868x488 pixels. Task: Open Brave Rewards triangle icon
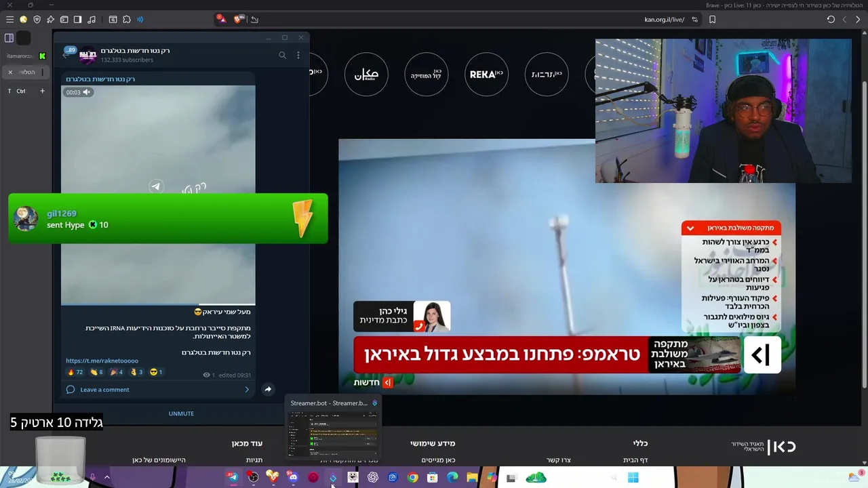pos(221,19)
